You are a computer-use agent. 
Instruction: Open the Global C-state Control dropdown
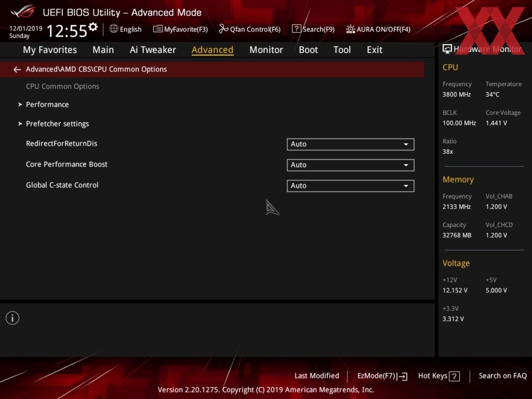[350, 186]
